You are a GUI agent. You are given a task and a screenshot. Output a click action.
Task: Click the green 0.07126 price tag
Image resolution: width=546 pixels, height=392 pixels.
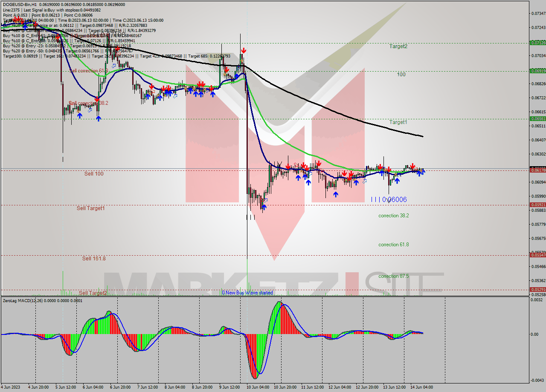coord(537,43)
